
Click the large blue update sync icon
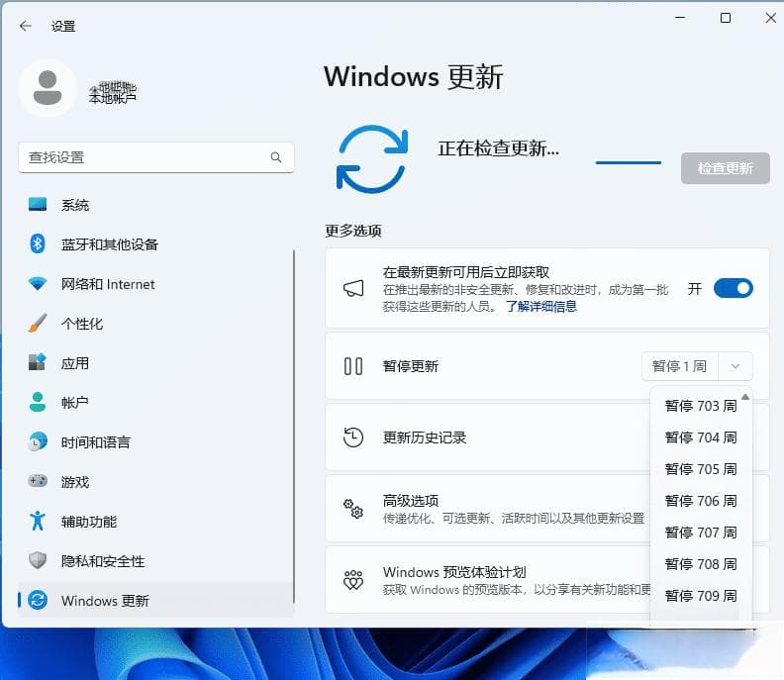click(372, 159)
